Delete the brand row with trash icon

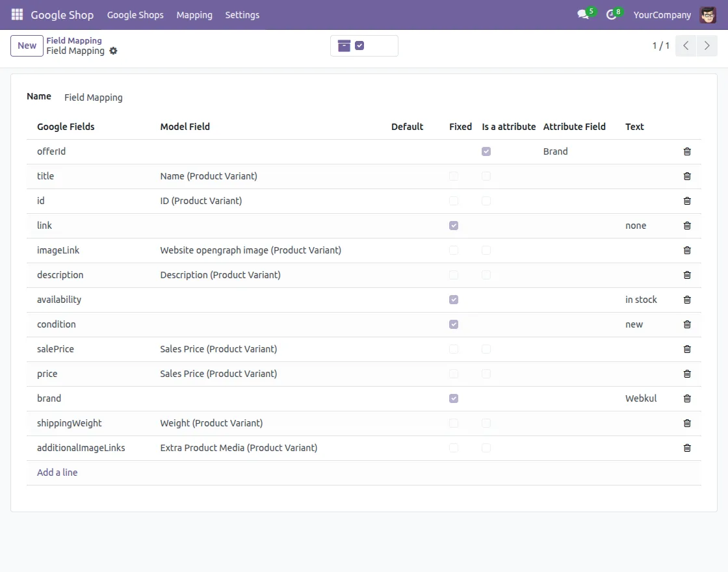coord(687,398)
